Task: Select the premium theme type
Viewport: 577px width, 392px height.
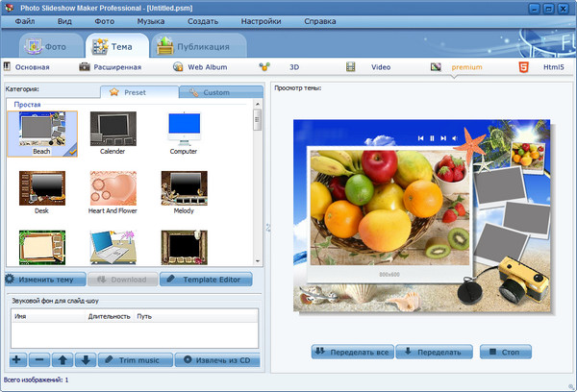Action: pyautogui.click(x=467, y=67)
